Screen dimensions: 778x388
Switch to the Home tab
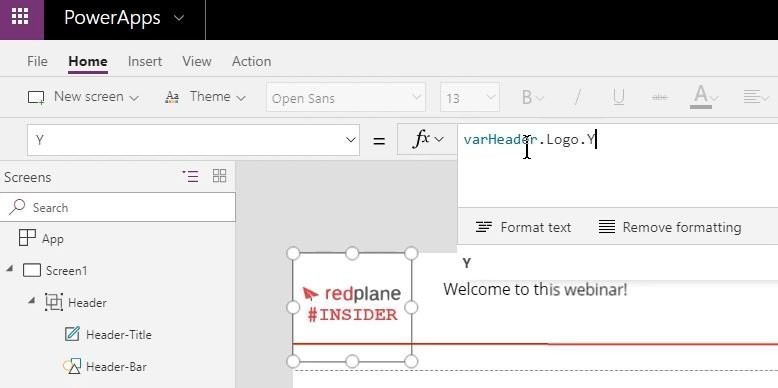tap(88, 62)
